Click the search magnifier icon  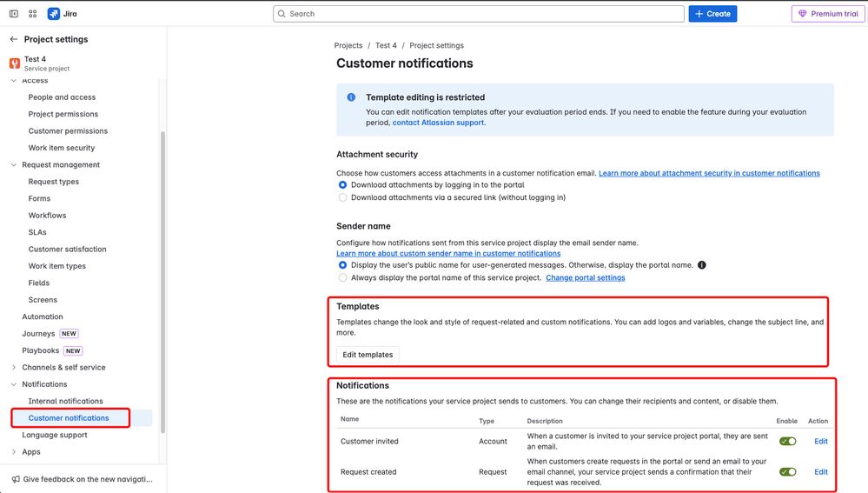[x=282, y=14]
